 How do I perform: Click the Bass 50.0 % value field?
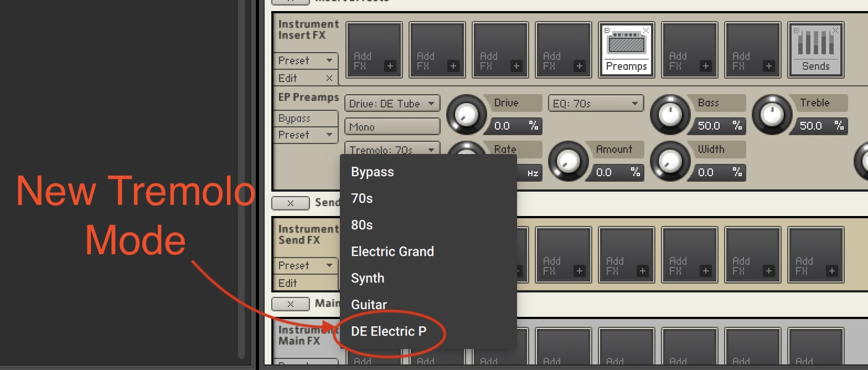[718, 126]
